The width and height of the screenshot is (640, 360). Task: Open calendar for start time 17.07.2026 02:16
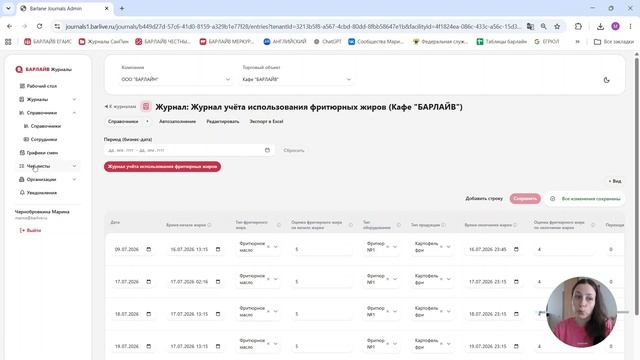[x=218, y=282]
